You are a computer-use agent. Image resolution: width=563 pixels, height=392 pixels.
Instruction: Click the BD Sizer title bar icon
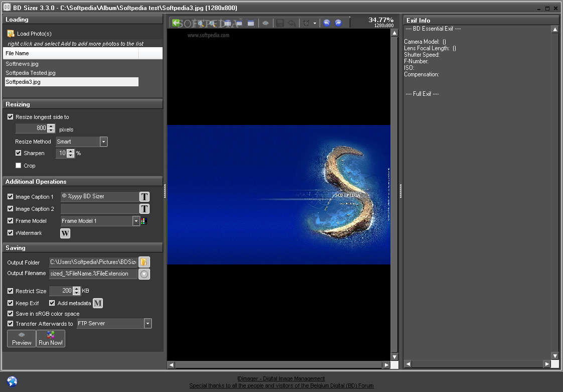7,7
